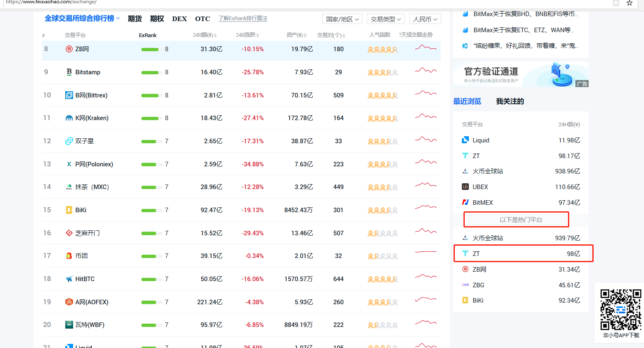The height and width of the screenshot is (348, 644).
Task: Click the 双子星 exchange logo icon
Action: (x=69, y=141)
